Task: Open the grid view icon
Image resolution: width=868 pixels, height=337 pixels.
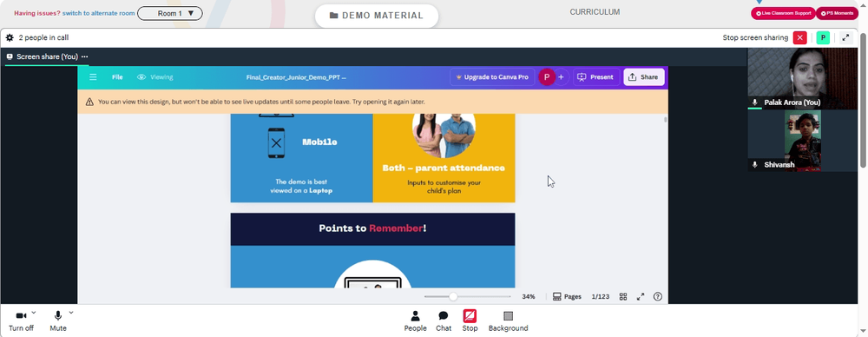Action: click(622, 296)
